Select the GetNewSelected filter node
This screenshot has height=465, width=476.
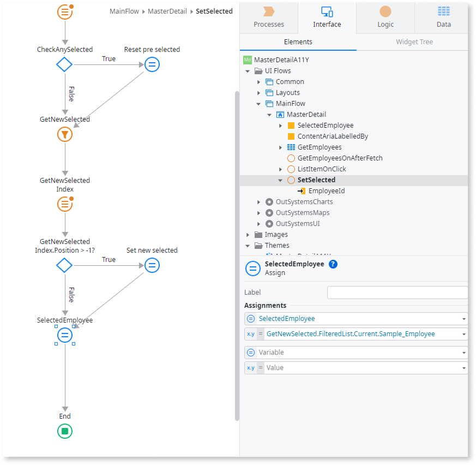[65, 134]
